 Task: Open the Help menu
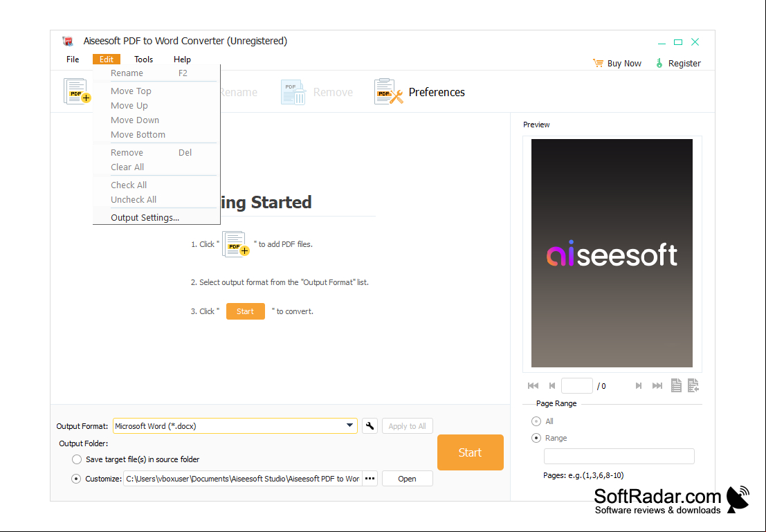tap(182, 59)
